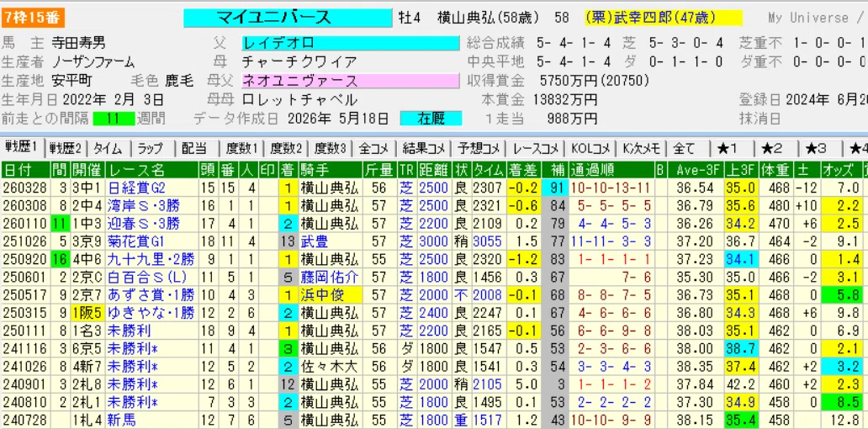Open the タイム tab
This screenshot has height=429, width=868.
point(109,148)
